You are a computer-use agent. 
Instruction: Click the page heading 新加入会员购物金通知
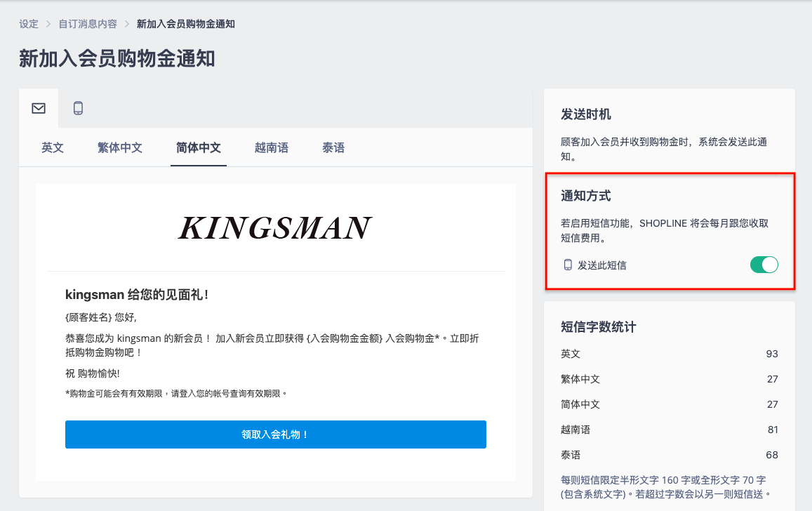(117, 58)
